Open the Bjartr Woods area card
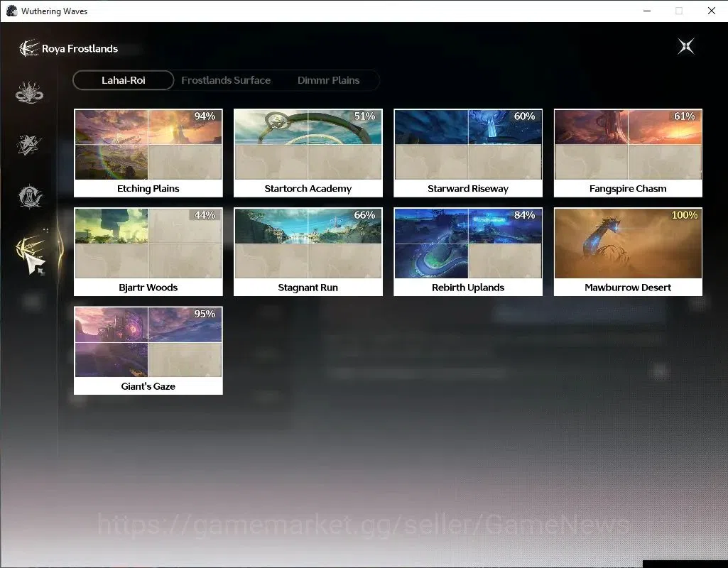The width and height of the screenshot is (728, 568). [x=148, y=252]
